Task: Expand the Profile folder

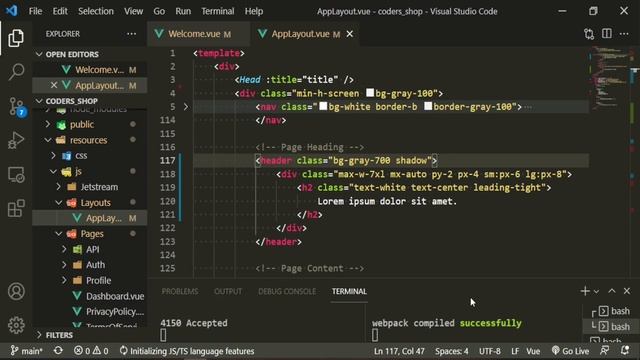Action: [x=64, y=280]
